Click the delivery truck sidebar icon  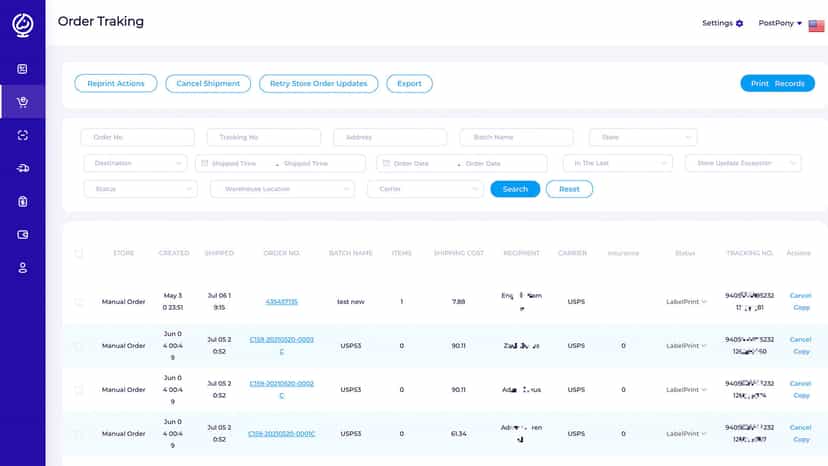pos(23,168)
